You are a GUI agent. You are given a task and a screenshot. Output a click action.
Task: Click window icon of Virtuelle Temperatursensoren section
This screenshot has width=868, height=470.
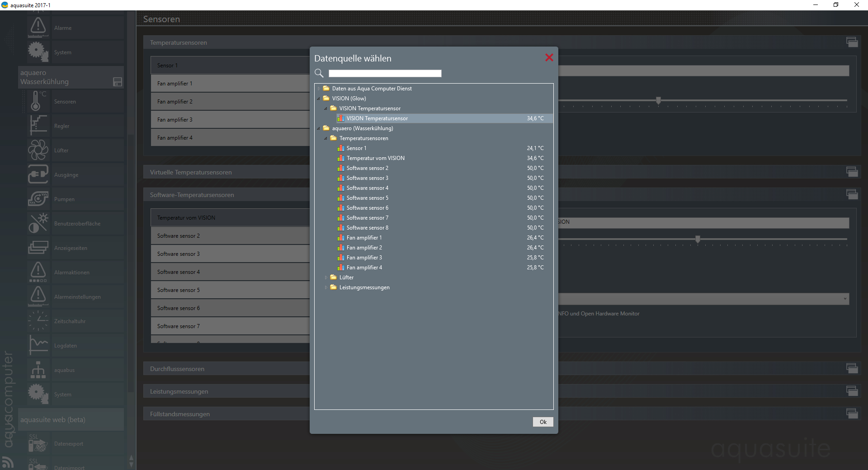point(852,172)
